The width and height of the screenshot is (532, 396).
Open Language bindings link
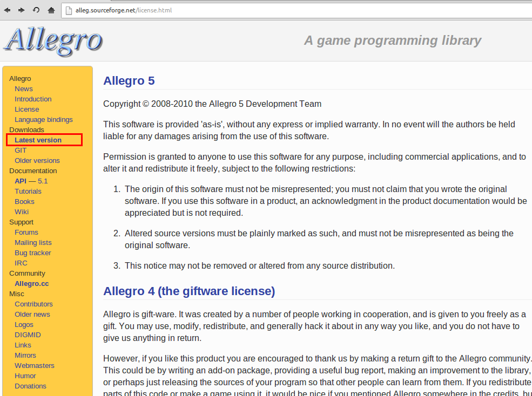43,119
